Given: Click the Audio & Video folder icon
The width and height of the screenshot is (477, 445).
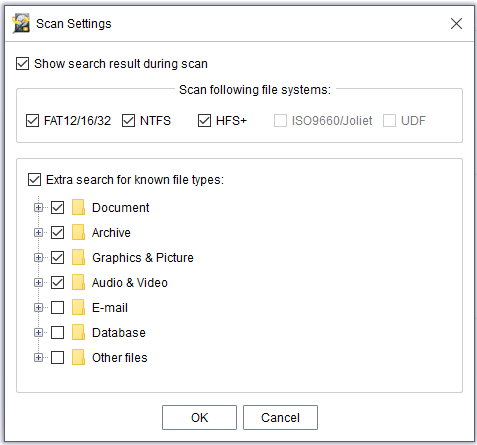Looking at the screenshot, I should click(78, 282).
